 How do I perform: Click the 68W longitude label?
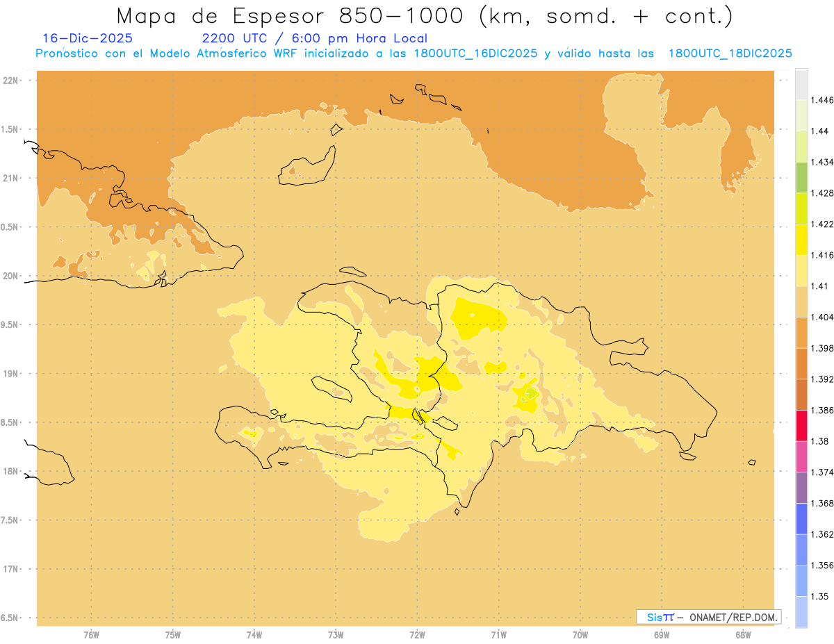click(743, 634)
